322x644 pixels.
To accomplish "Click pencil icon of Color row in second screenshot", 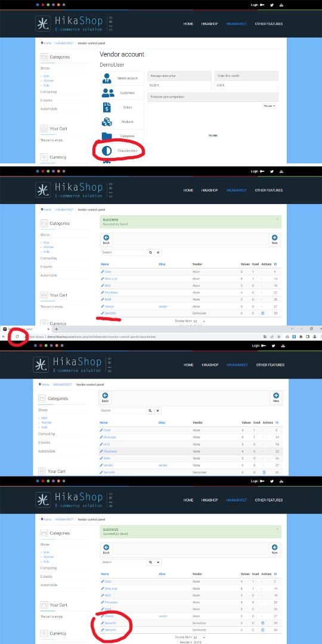I will [x=103, y=272].
